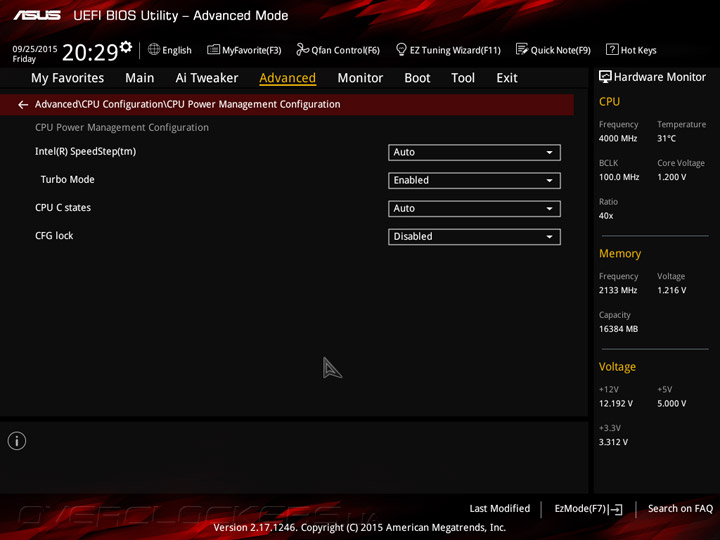Viewport: 720px width, 540px height.
Task: Switch to the Exit tab
Action: pyautogui.click(x=507, y=78)
